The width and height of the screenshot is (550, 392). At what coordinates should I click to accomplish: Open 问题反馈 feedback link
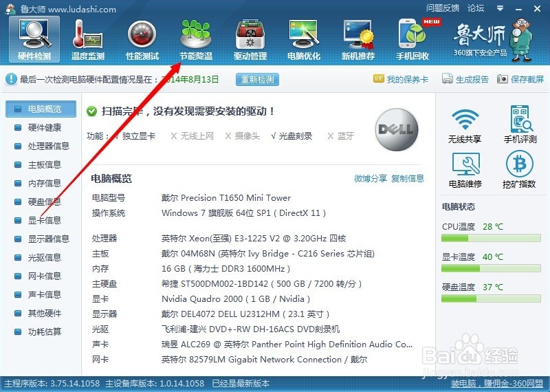click(443, 8)
